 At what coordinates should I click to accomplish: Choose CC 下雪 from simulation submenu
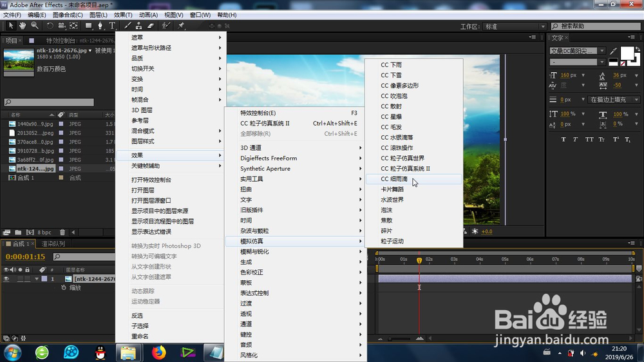413,75
